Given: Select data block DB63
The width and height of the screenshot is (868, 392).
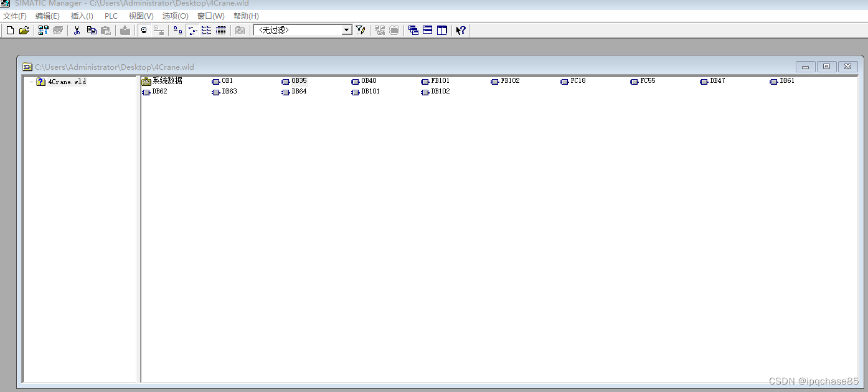Looking at the screenshot, I should click(x=224, y=92).
